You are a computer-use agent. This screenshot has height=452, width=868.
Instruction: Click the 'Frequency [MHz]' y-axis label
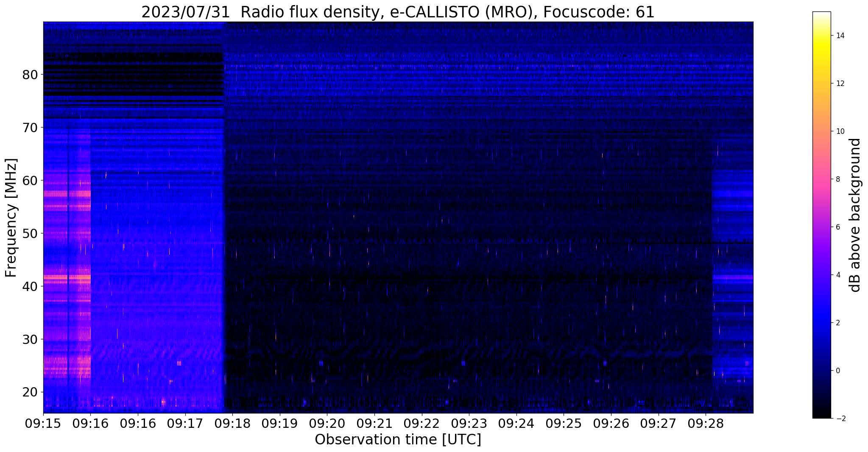tap(11, 218)
